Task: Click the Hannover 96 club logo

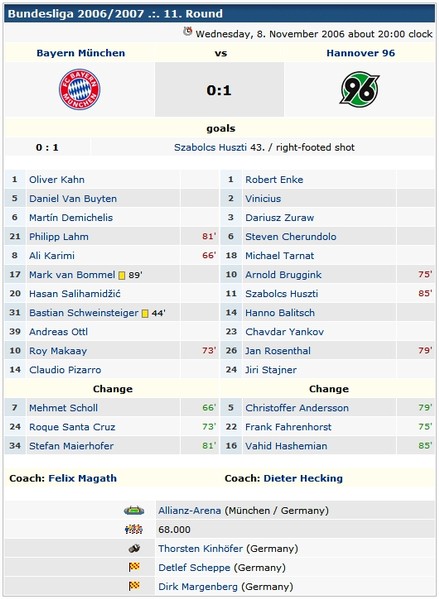Action: (x=360, y=89)
